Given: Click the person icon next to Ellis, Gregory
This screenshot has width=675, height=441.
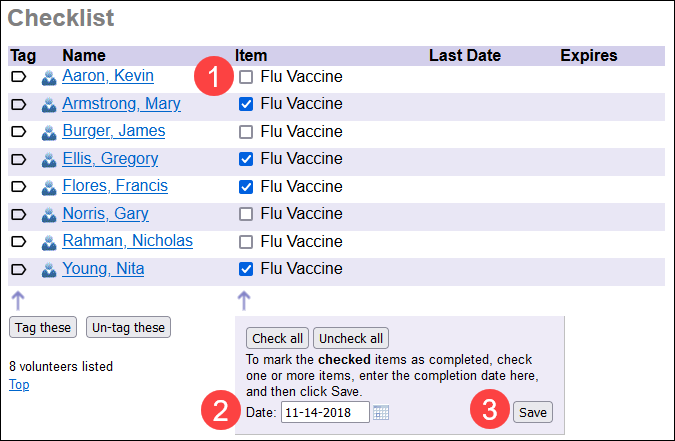Looking at the screenshot, I should [x=49, y=160].
